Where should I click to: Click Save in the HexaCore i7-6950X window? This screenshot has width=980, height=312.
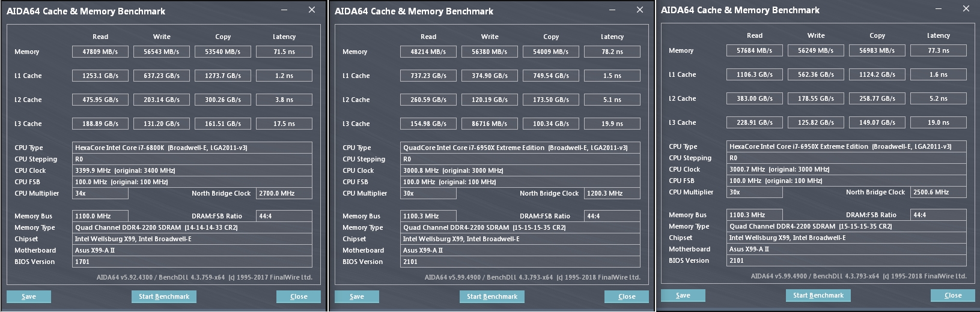683,295
